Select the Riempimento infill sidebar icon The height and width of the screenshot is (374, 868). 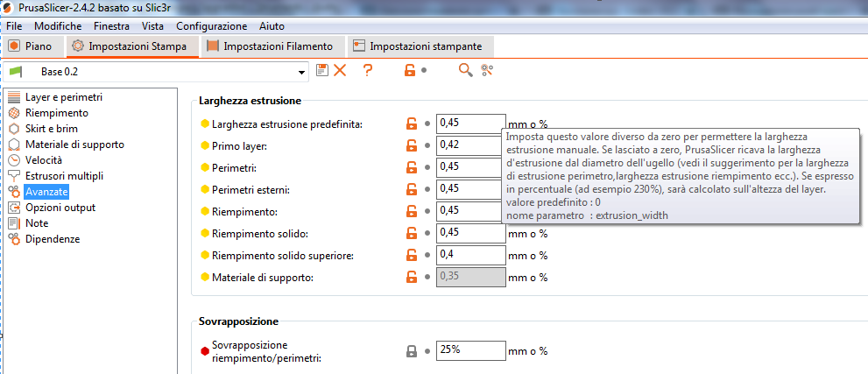pyautogui.click(x=15, y=113)
